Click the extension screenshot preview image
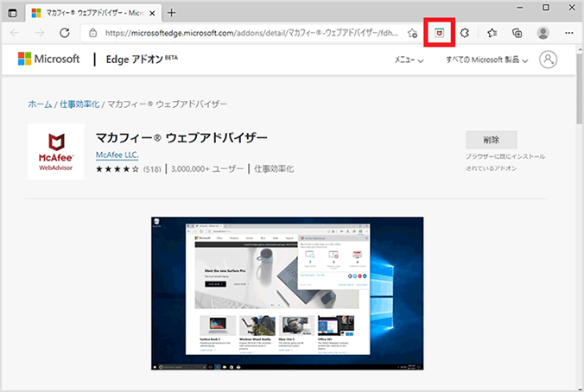 tap(287, 294)
